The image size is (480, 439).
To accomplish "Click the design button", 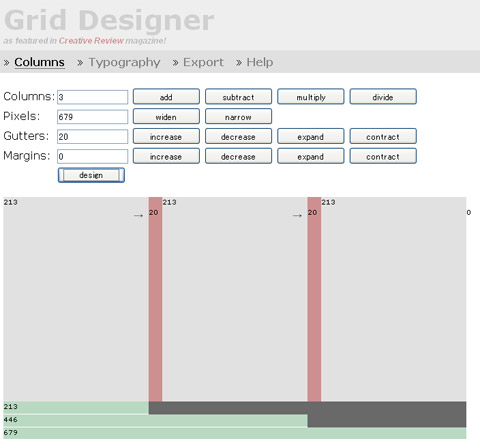I will [91, 175].
